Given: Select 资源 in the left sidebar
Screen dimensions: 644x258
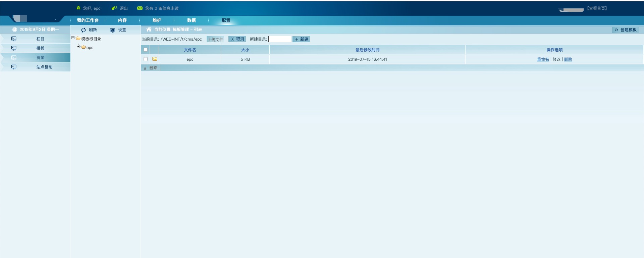Looking at the screenshot, I should click(x=35, y=58).
